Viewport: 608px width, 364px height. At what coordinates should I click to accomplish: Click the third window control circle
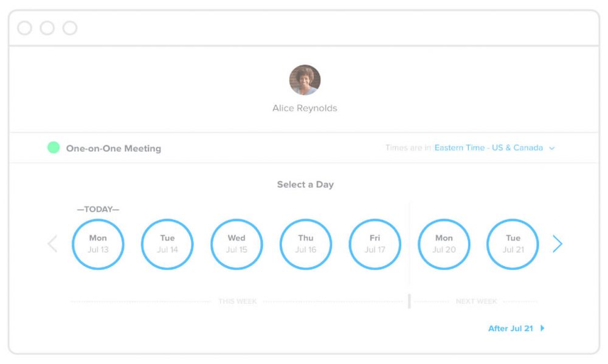pos(70,28)
